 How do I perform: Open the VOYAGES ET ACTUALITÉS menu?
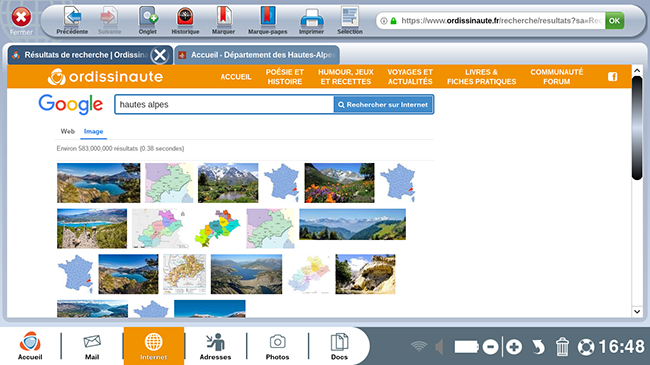410,77
